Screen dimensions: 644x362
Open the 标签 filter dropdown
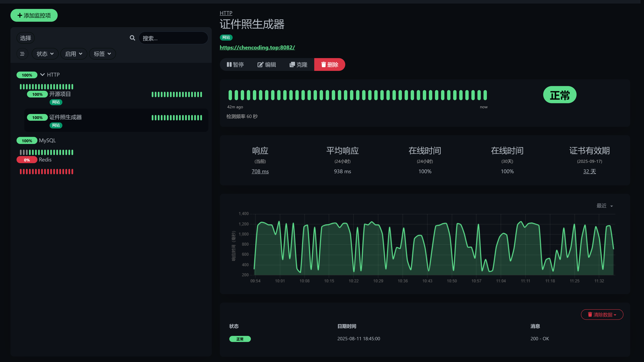pos(102,54)
